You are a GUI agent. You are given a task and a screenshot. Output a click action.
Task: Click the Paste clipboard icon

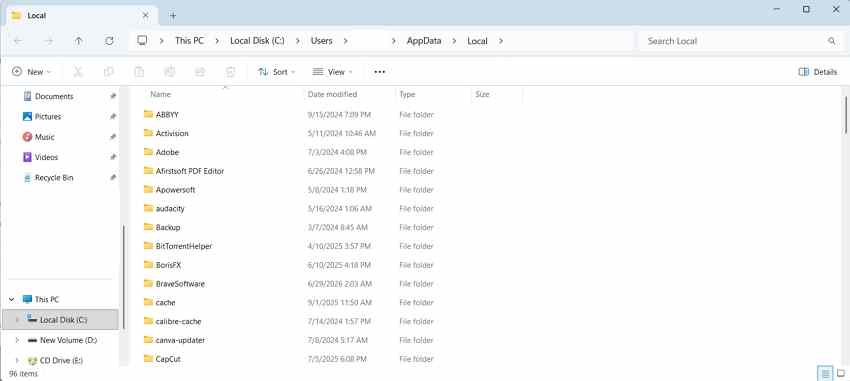pyautogui.click(x=139, y=72)
